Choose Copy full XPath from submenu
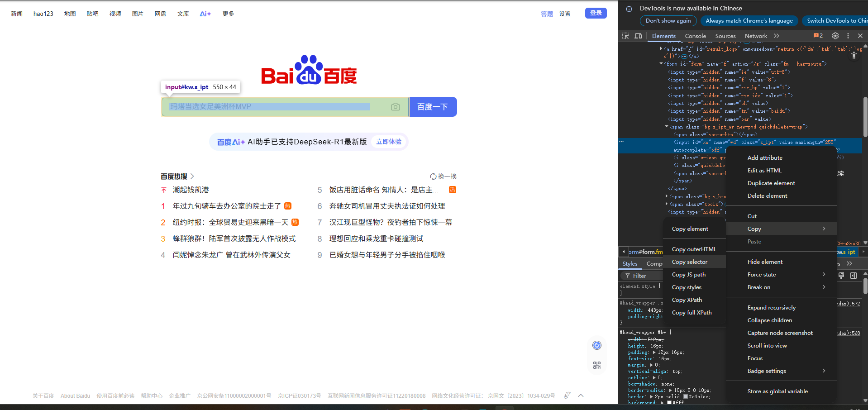Image resolution: width=868 pixels, height=410 pixels. point(695,313)
